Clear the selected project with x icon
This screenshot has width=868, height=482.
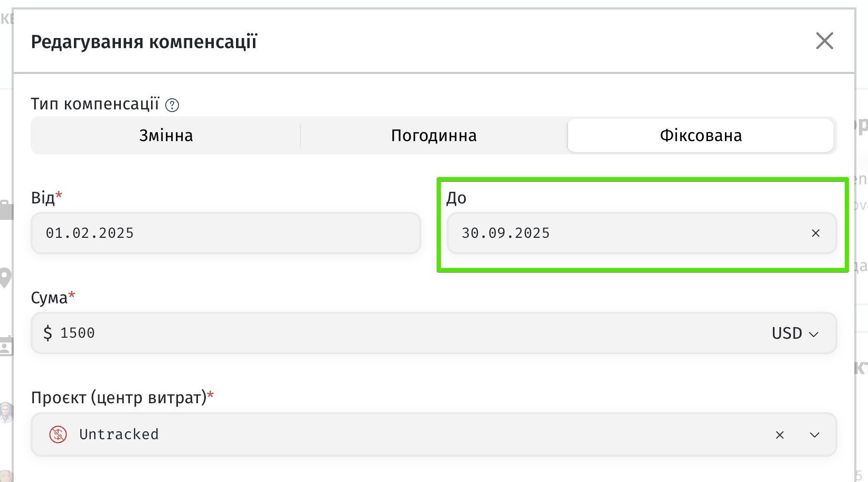[779, 435]
